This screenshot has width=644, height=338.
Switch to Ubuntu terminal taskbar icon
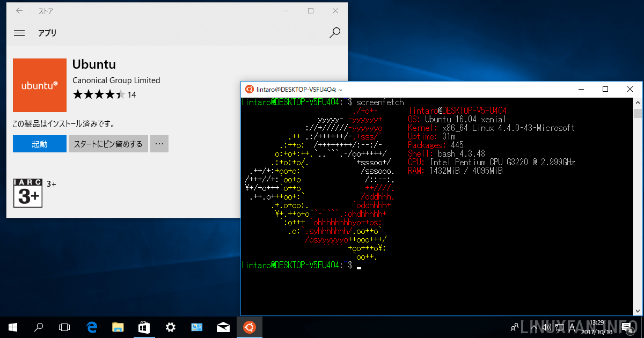click(x=250, y=327)
